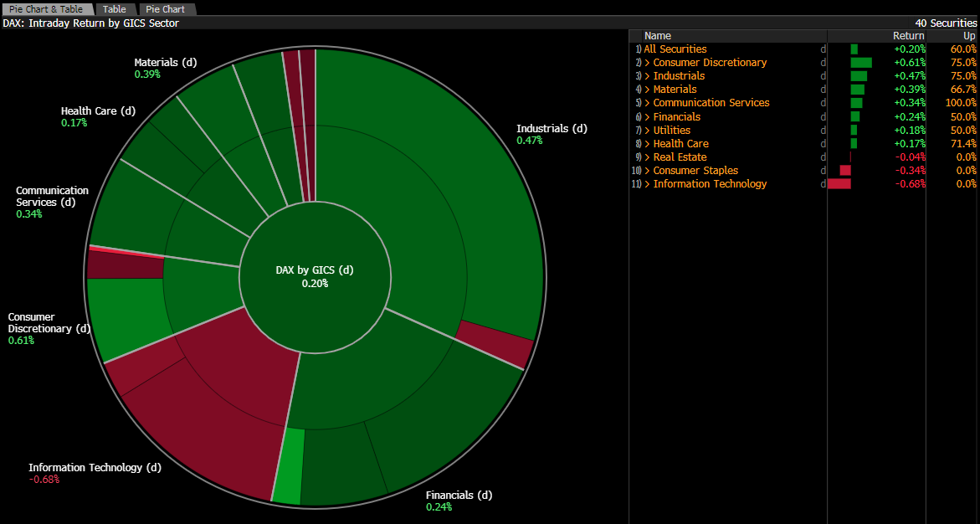Sort by the Return column header

(x=908, y=36)
